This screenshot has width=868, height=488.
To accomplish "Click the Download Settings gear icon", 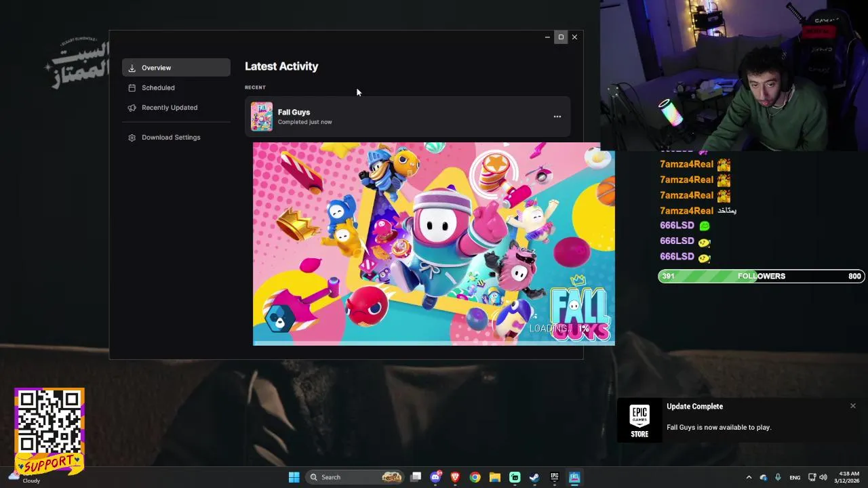I will [x=132, y=137].
